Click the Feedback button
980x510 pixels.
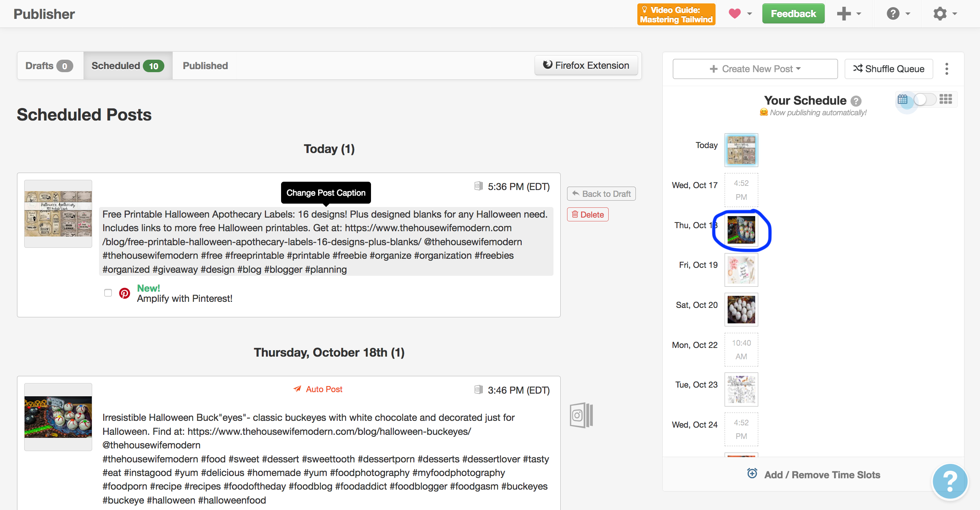(x=793, y=13)
